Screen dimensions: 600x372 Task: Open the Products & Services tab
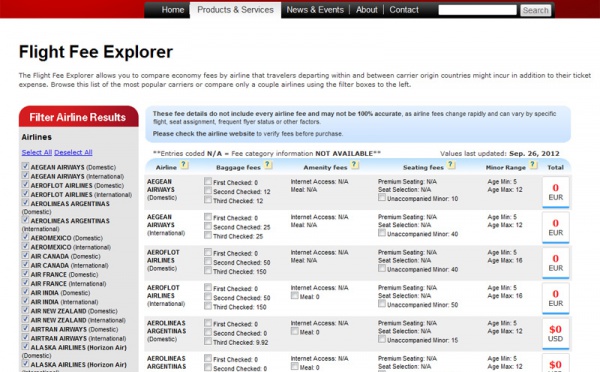click(235, 10)
